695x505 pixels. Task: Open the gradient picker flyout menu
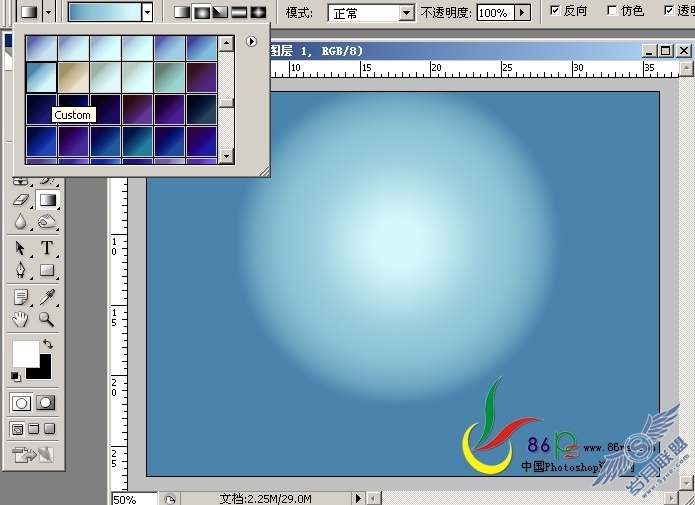pos(251,41)
